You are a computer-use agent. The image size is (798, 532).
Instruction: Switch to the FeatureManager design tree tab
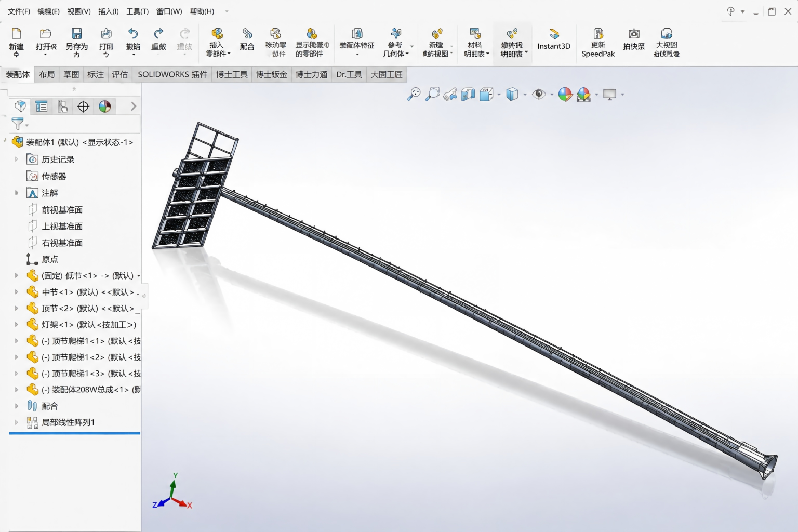pos(20,107)
